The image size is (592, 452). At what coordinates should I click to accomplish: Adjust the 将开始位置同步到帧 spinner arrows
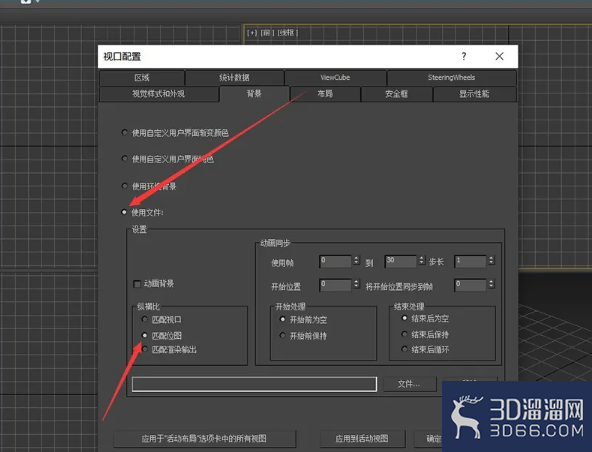(491, 284)
